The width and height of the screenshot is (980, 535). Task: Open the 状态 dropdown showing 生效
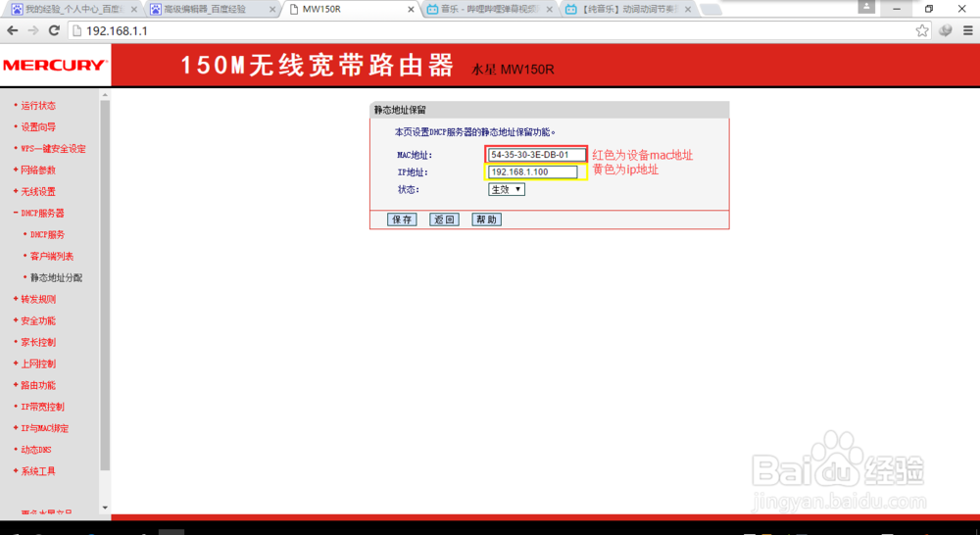point(507,189)
